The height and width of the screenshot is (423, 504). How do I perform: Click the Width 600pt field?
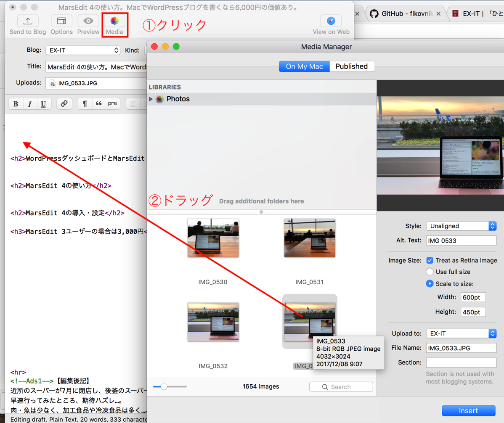(x=473, y=297)
